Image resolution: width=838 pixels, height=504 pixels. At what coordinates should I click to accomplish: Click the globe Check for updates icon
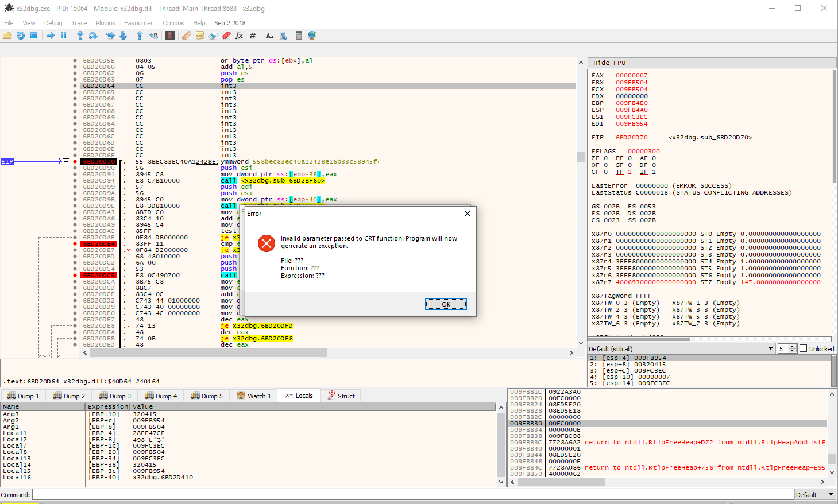[312, 36]
